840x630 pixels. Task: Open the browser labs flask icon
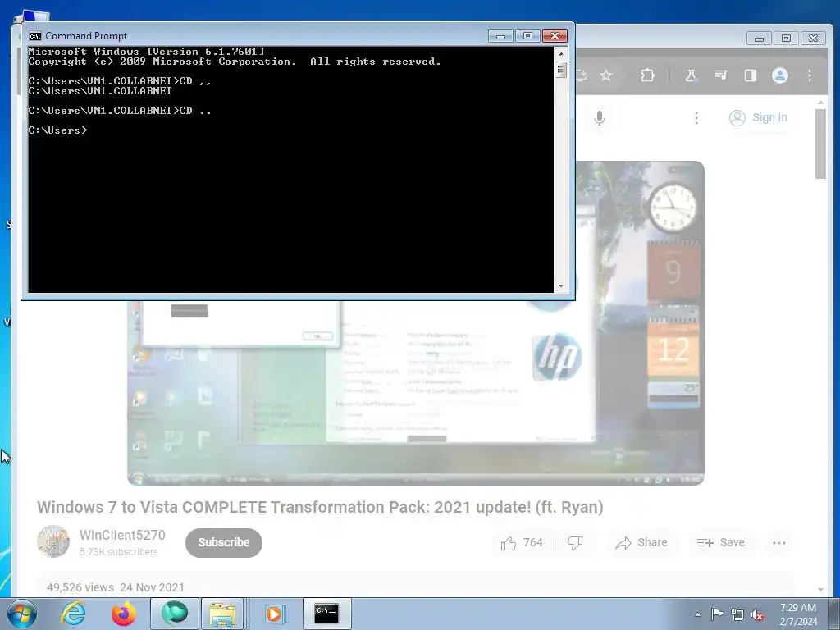[691, 75]
